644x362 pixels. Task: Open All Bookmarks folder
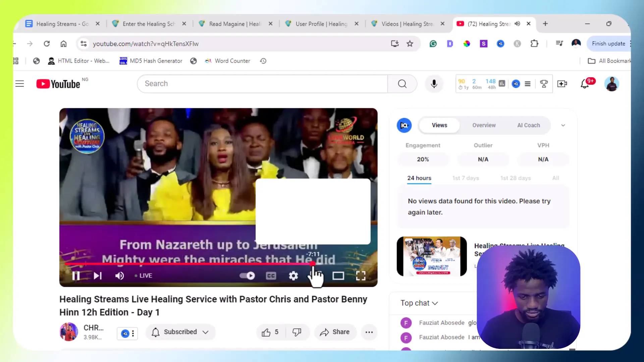(609, 61)
